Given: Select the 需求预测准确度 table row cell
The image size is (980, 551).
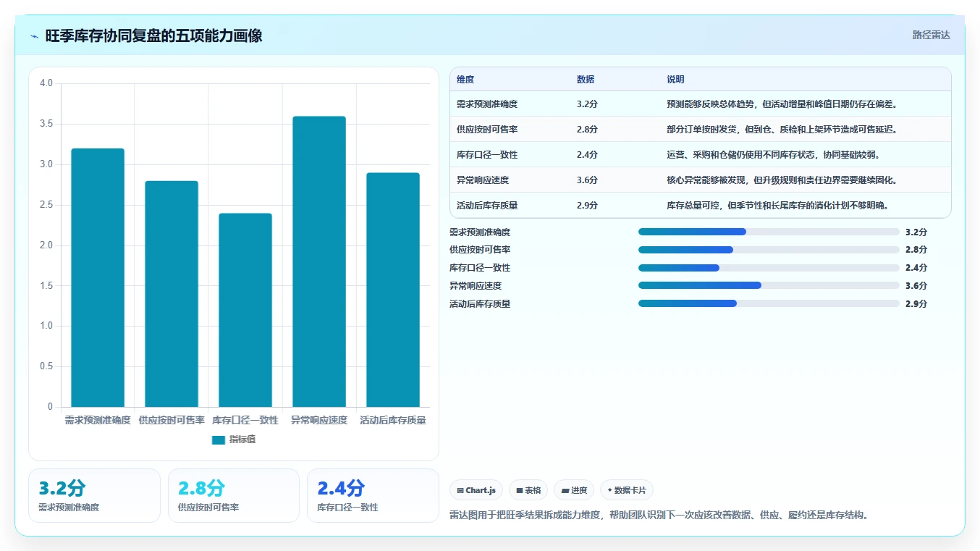Looking at the screenshot, I should (487, 104).
